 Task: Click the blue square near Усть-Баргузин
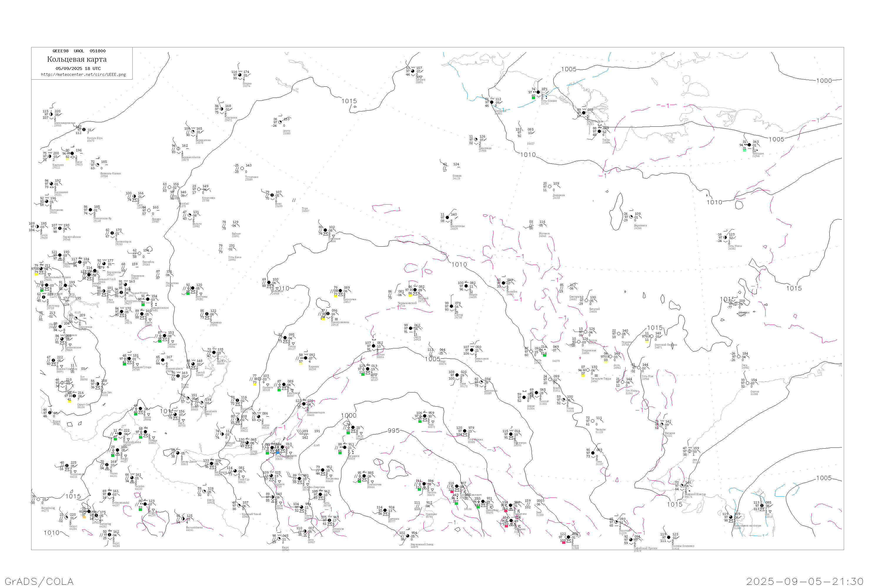point(278,453)
